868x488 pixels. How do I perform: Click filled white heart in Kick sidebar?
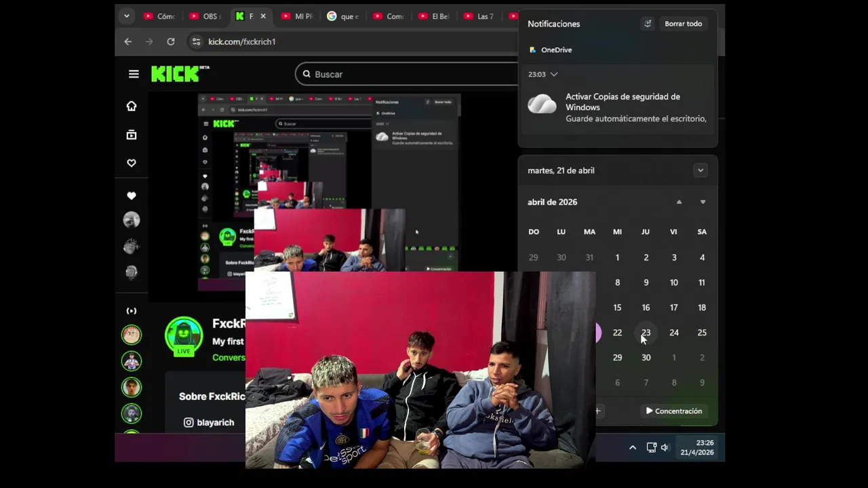[x=132, y=196]
